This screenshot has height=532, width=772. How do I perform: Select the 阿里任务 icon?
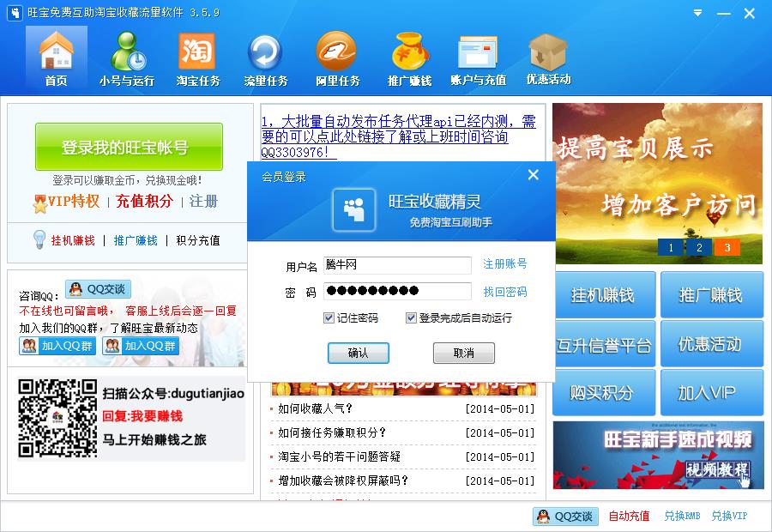pyautogui.click(x=336, y=58)
